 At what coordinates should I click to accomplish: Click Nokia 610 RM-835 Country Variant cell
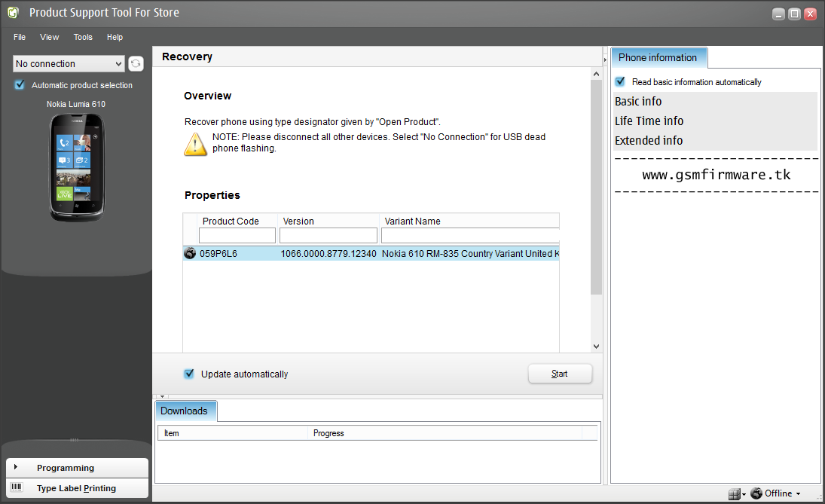click(470, 254)
